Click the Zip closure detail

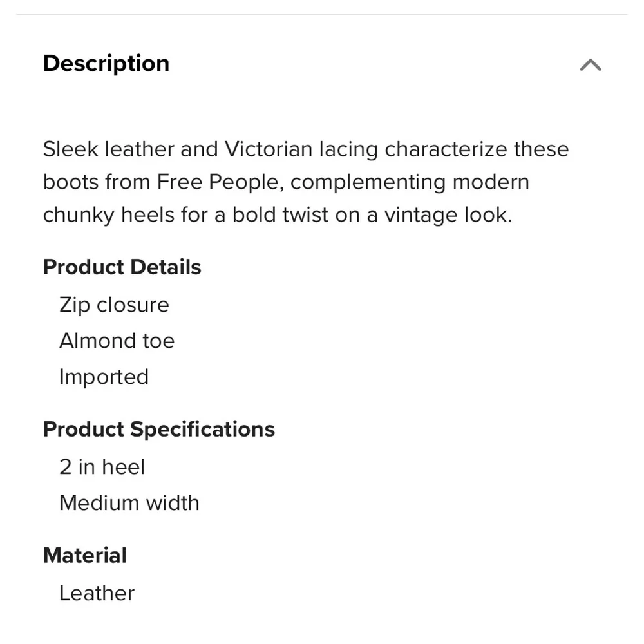coord(114,305)
